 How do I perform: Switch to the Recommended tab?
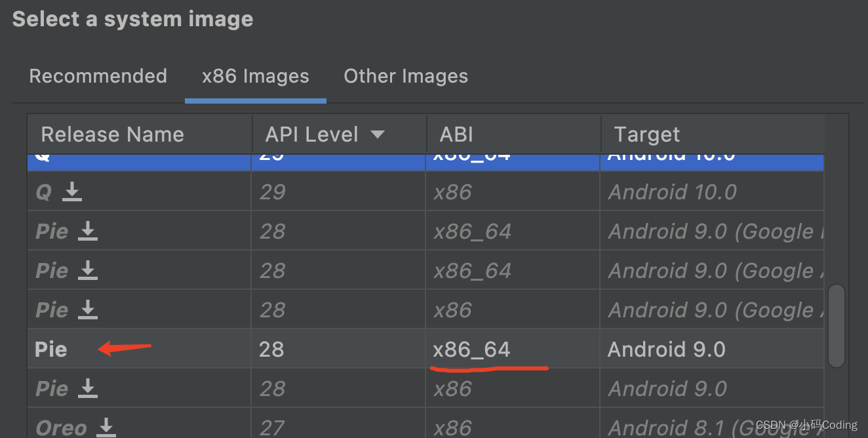98,76
